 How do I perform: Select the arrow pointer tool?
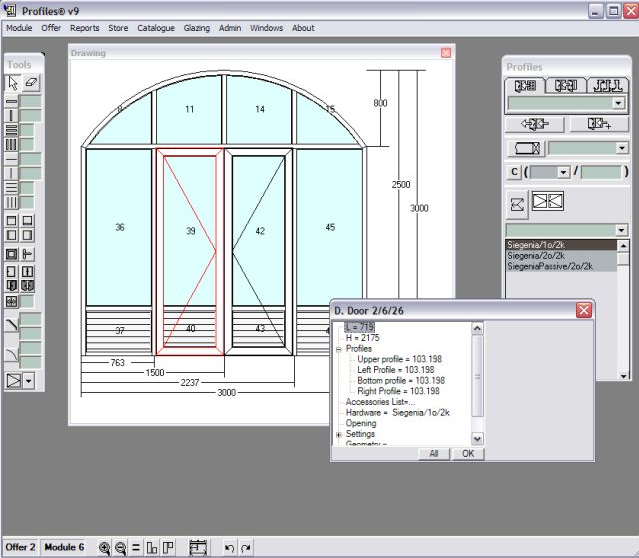[13, 83]
